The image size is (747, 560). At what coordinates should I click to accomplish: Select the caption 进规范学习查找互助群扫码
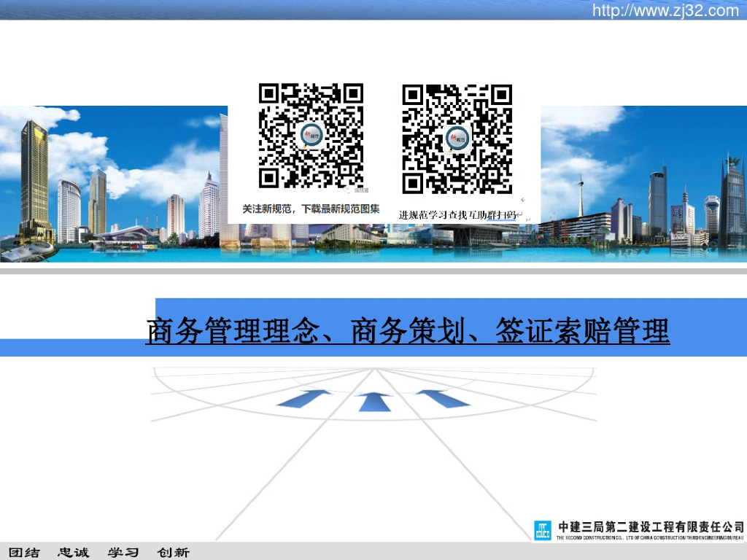pyautogui.click(x=457, y=215)
